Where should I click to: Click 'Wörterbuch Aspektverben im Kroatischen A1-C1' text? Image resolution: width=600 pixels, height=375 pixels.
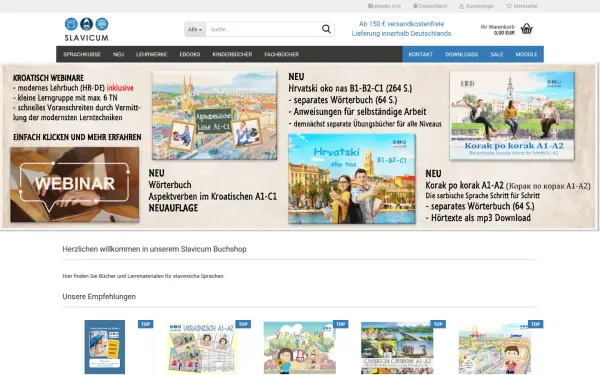pyautogui.click(x=212, y=191)
